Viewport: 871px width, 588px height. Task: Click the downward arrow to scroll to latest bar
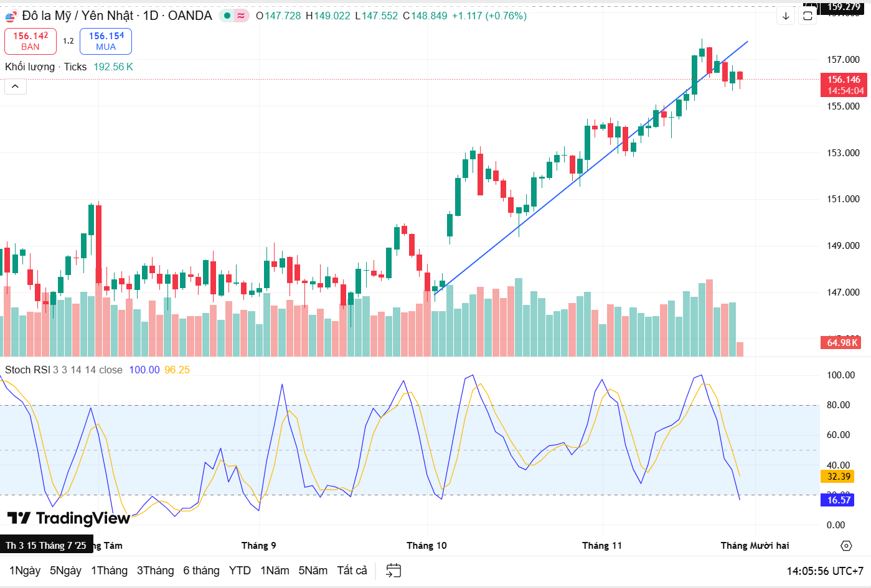click(x=785, y=17)
